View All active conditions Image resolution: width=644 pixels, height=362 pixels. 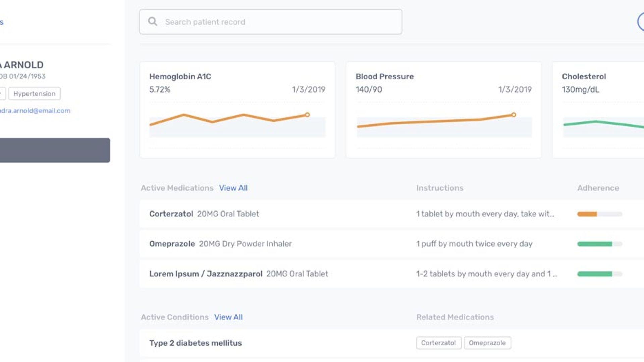tap(228, 317)
